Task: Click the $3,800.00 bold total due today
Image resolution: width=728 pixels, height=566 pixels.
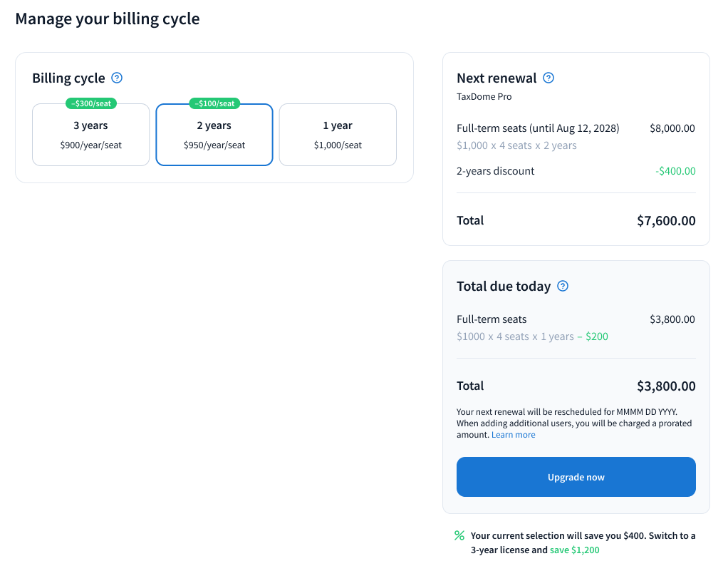Action: click(666, 386)
